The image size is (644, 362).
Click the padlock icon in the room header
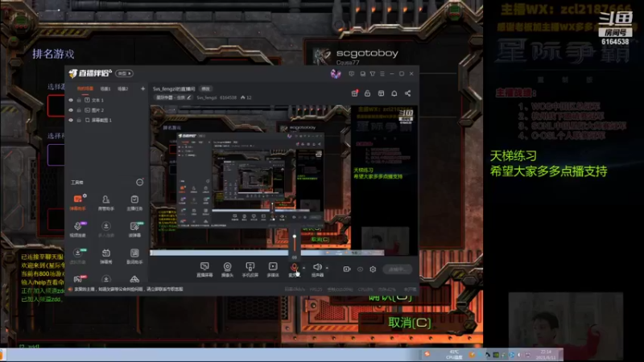pyautogui.click(x=367, y=93)
